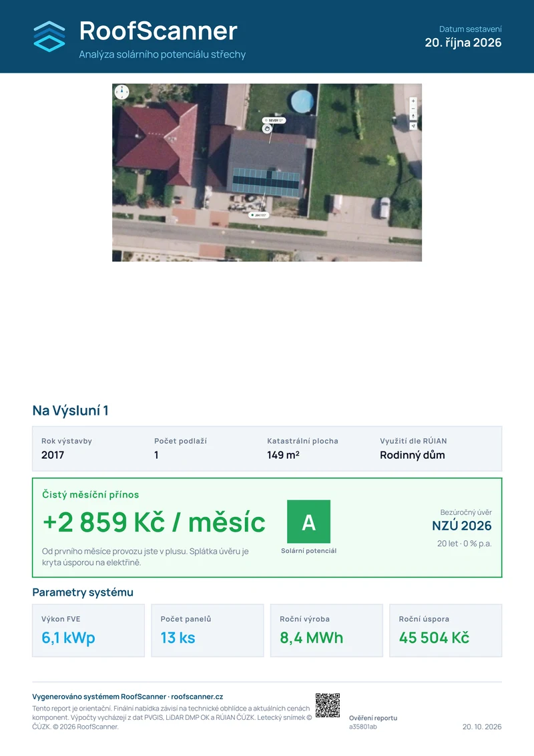Screen dimensions: 534x756
Task: Click the '6,1 kWp' system power value
Action: pyautogui.click(x=69, y=637)
